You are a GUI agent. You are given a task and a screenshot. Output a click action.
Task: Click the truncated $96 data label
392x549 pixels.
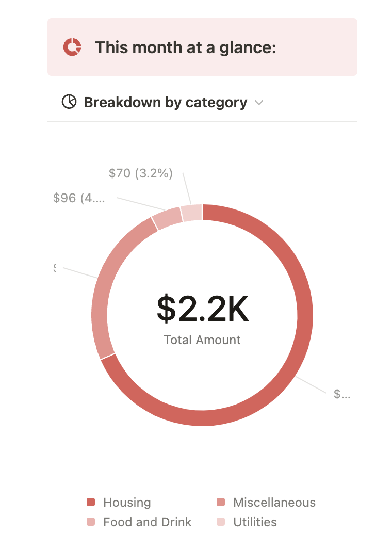(x=79, y=198)
